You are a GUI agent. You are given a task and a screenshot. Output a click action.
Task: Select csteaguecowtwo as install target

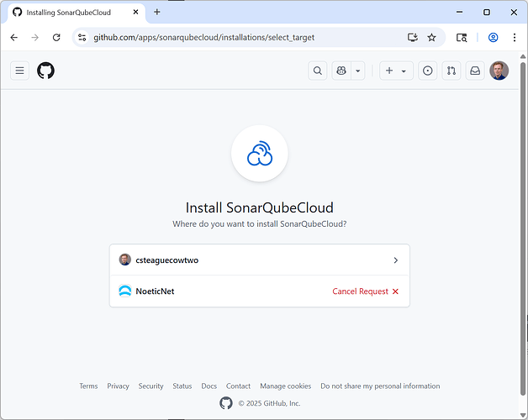(259, 260)
